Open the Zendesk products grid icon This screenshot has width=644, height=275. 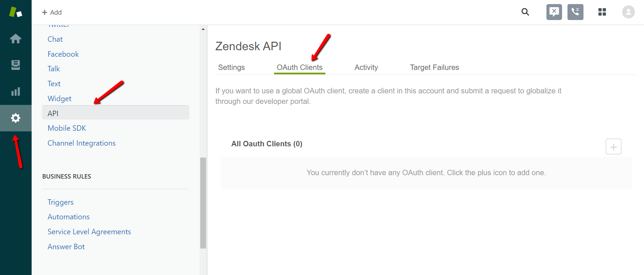(x=602, y=12)
